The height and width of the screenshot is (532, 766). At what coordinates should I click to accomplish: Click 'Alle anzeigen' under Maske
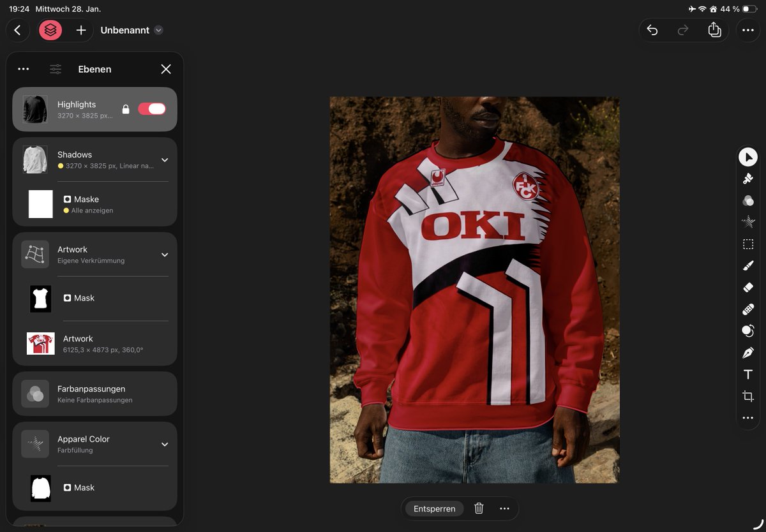92,211
